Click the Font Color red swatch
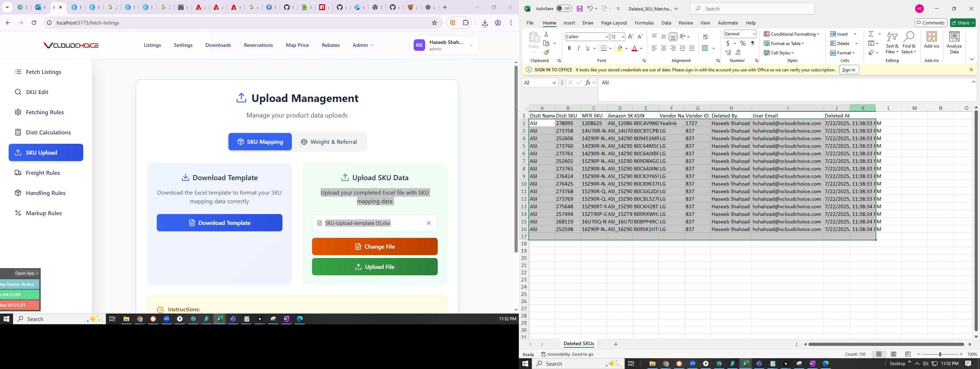This screenshot has width=980, height=369. click(x=634, y=48)
